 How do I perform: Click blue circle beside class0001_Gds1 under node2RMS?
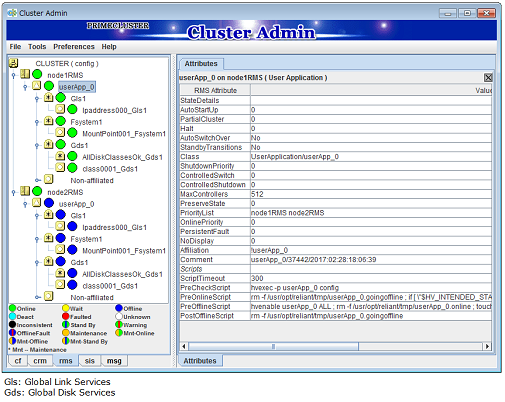[72, 285]
